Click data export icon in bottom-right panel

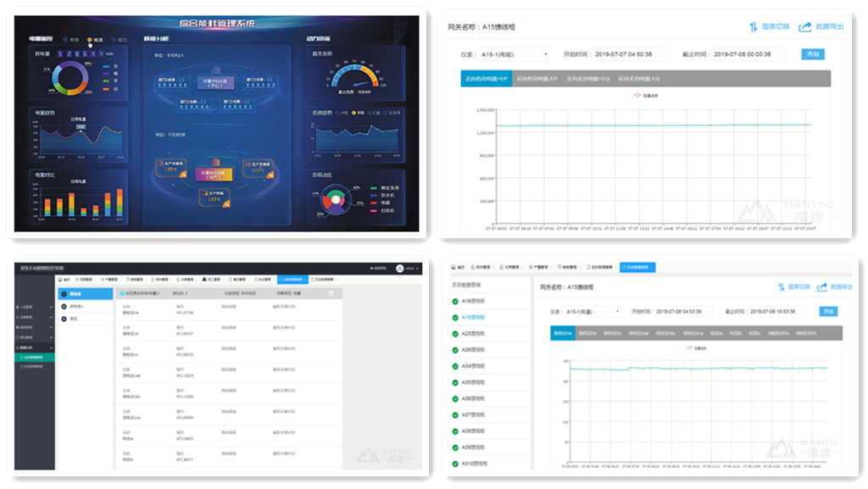822,287
